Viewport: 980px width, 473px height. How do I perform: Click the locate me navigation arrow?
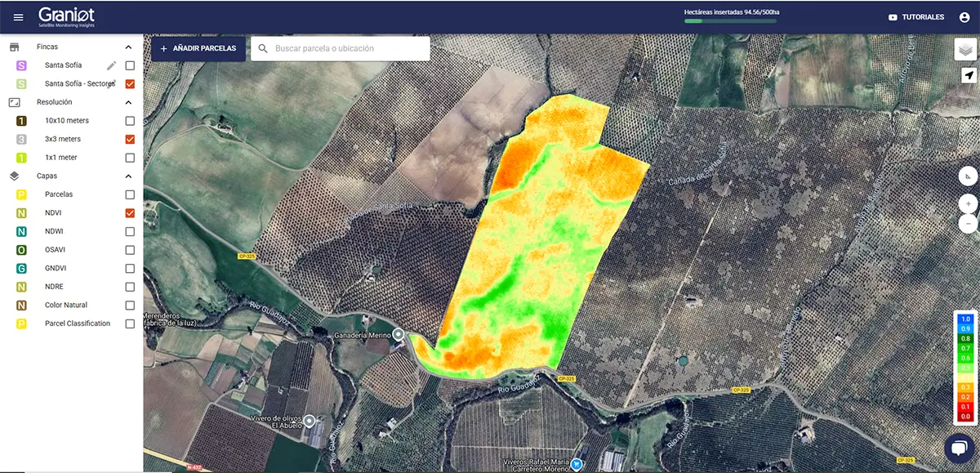point(969,76)
